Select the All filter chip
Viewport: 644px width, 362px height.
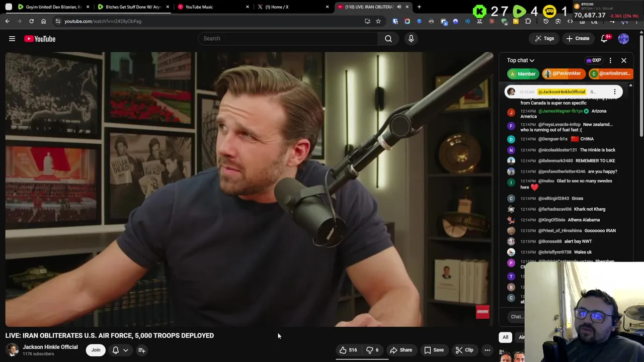click(x=505, y=337)
